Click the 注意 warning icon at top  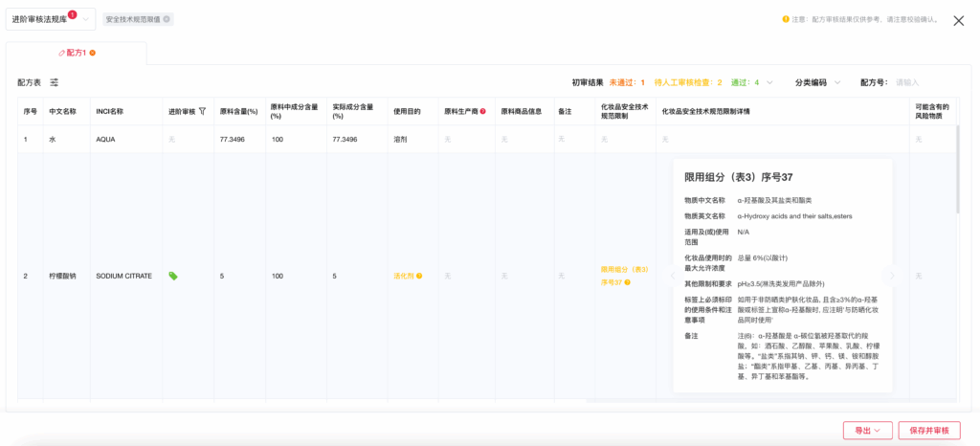coord(786,19)
